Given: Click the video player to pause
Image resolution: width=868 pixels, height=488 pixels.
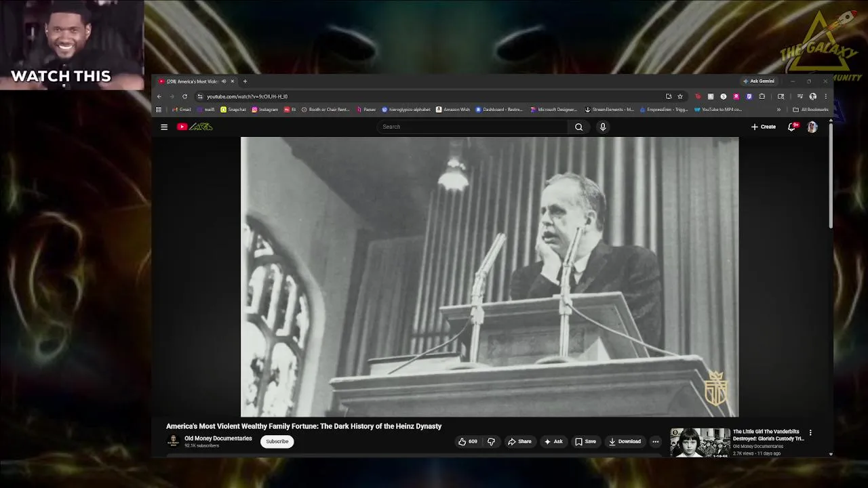Looking at the screenshot, I should 490,277.
